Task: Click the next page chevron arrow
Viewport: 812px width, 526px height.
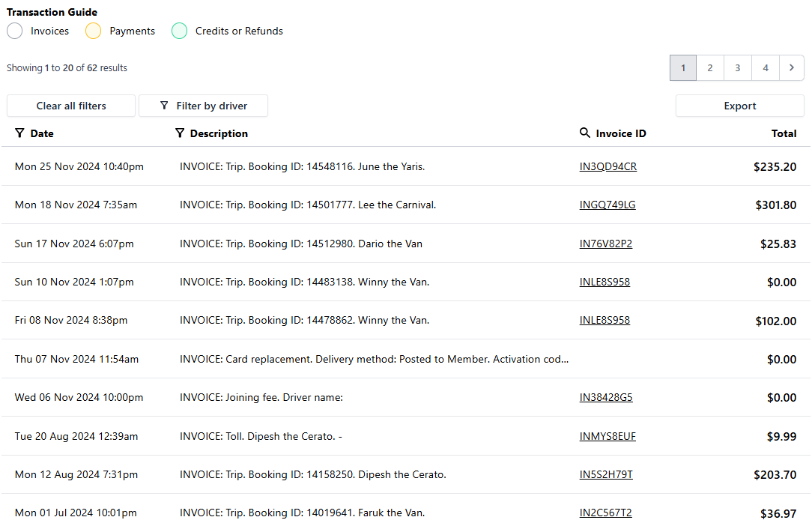Action: (792, 67)
